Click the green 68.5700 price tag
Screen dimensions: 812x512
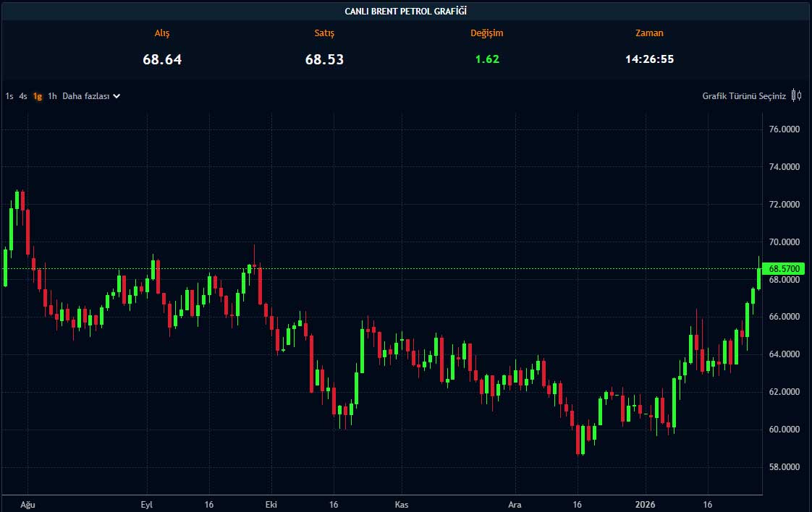[784, 269]
